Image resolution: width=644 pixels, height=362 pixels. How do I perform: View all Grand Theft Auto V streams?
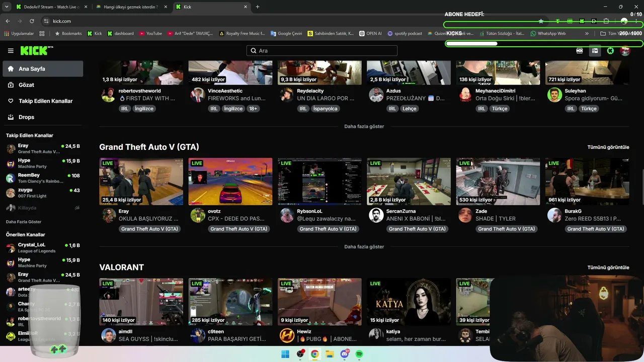pyautogui.click(x=608, y=147)
